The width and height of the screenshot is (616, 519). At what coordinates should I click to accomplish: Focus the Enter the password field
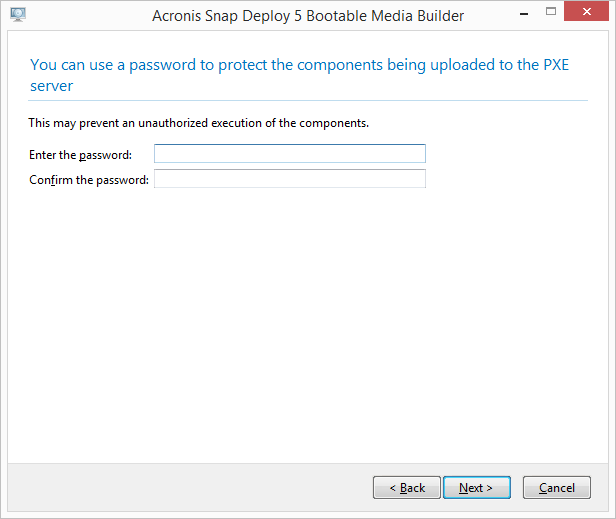coord(290,154)
